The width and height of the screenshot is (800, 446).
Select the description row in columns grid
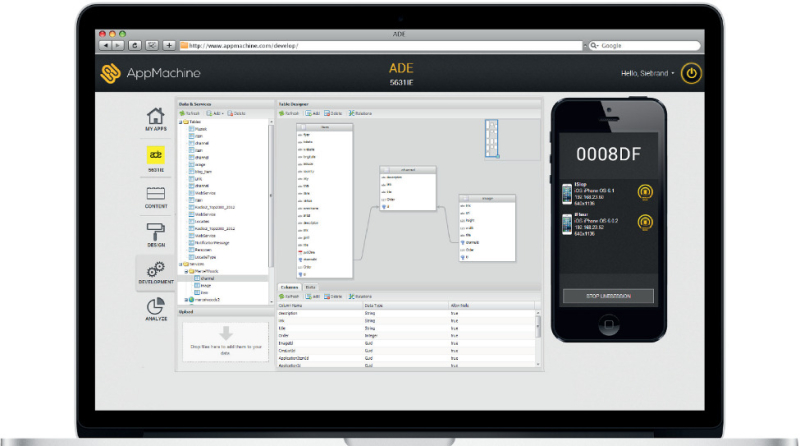(406, 313)
